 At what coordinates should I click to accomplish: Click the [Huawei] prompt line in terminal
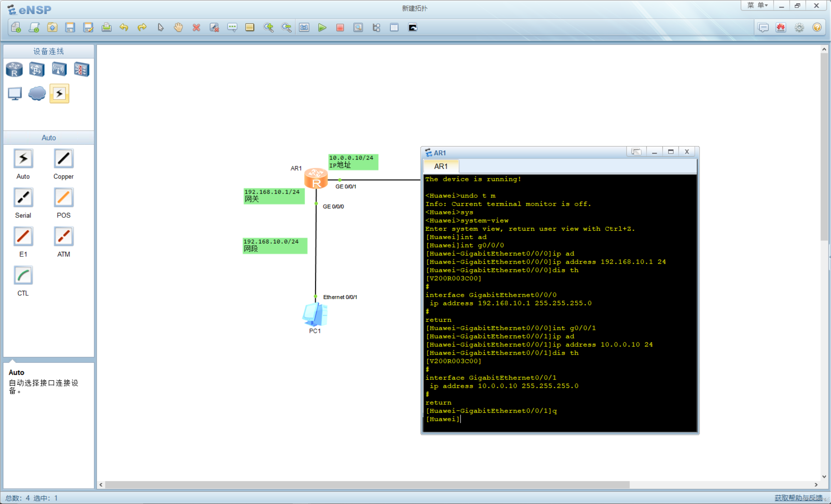click(442, 419)
